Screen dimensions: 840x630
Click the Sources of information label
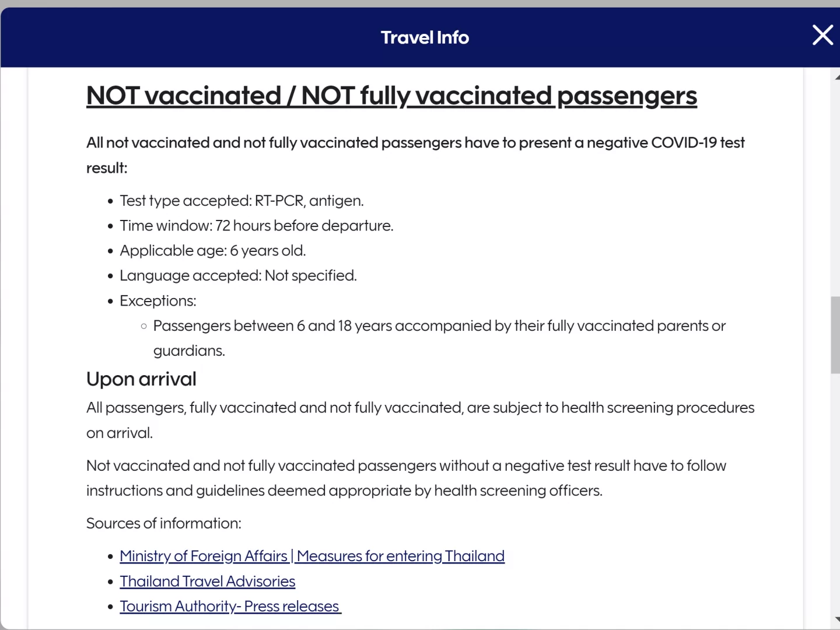(x=164, y=523)
